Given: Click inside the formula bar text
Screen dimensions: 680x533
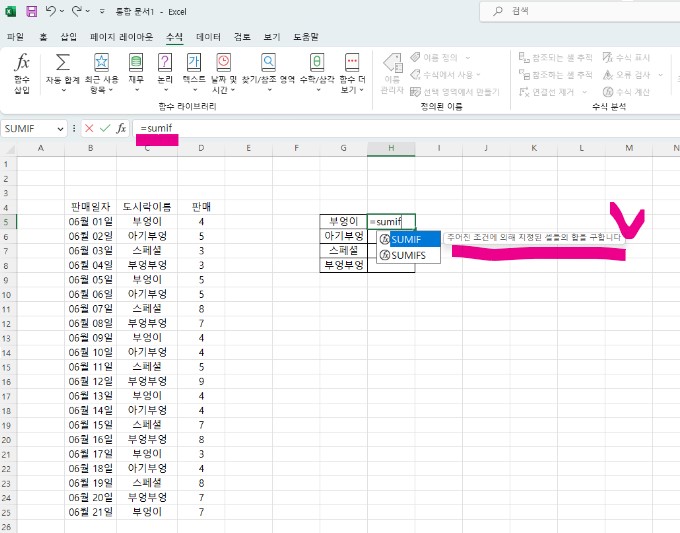Looking at the screenshot, I should tap(157, 128).
